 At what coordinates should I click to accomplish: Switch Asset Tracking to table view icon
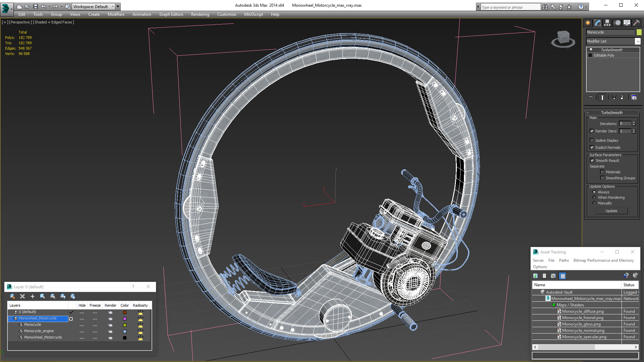[x=563, y=276]
